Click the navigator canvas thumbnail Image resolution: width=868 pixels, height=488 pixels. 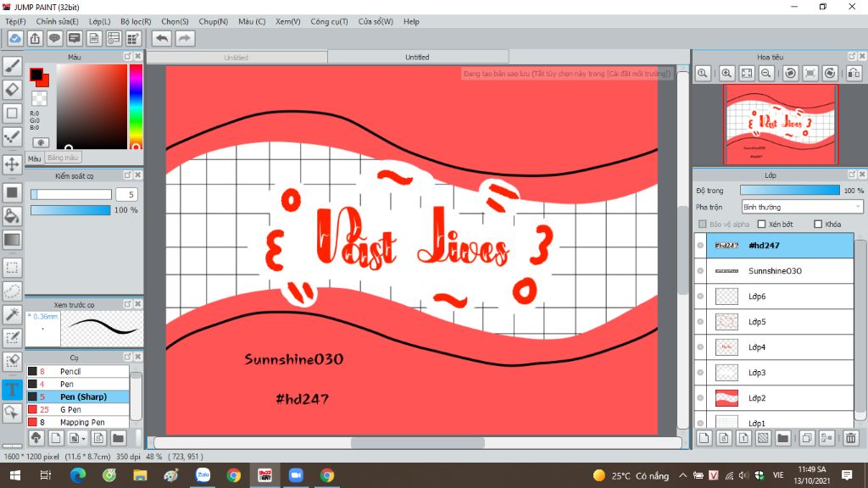click(781, 125)
